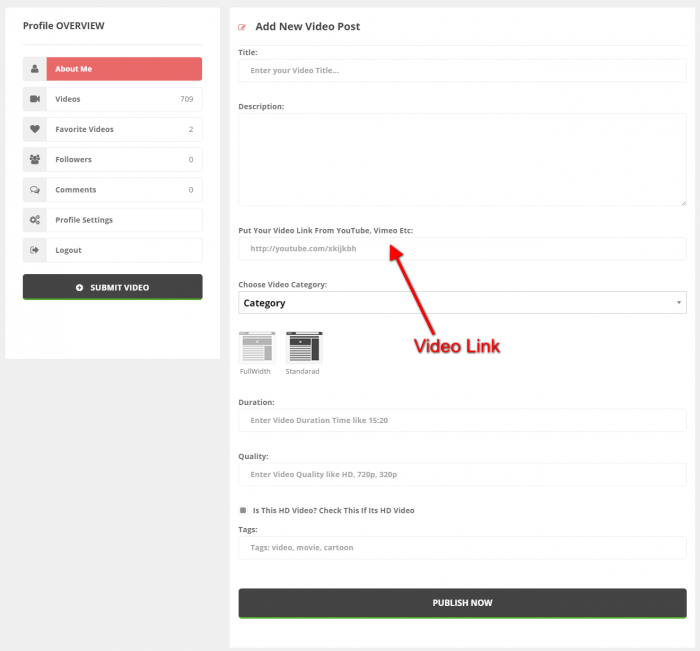Open the Choose Video Category dropdown
Screen dimensions: 700x651
[462, 303]
